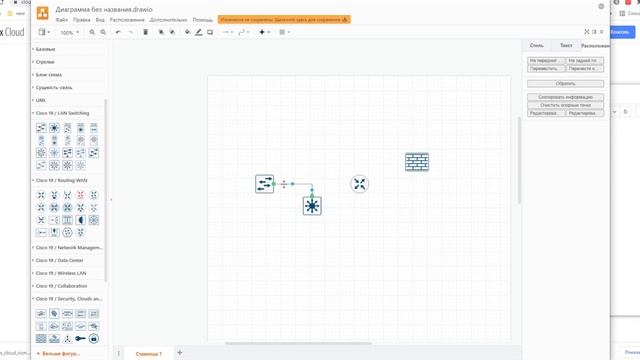Open the connection arrow style dropdown
The image size is (640, 360).
(x=228, y=32)
